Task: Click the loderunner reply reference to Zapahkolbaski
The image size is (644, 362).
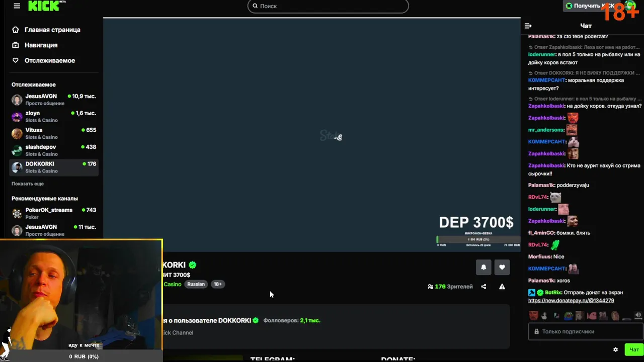Action: [x=584, y=47]
